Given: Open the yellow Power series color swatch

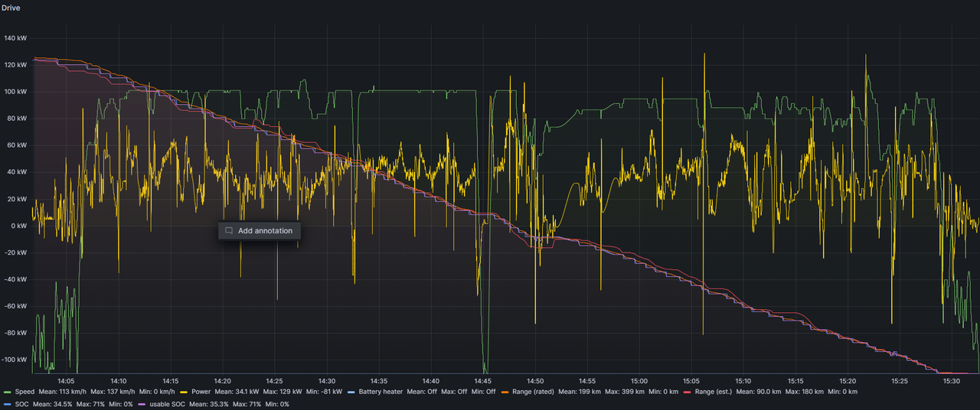Looking at the screenshot, I should [184, 392].
